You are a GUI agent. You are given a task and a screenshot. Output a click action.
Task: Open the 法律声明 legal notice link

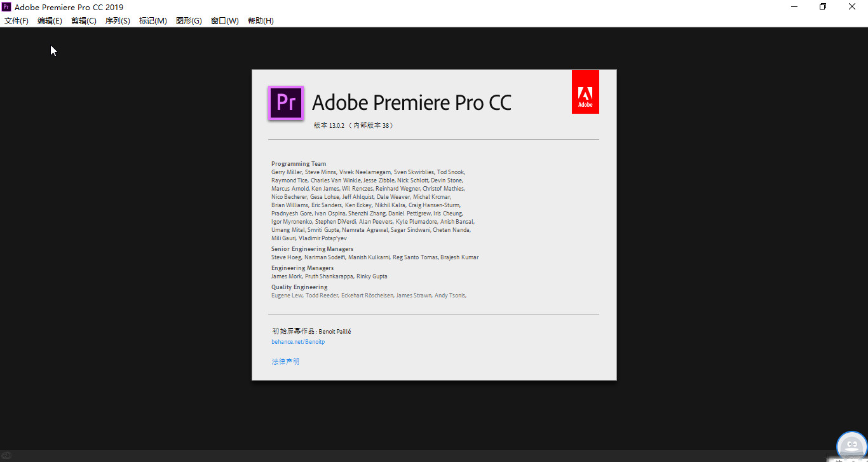click(285, 362)
